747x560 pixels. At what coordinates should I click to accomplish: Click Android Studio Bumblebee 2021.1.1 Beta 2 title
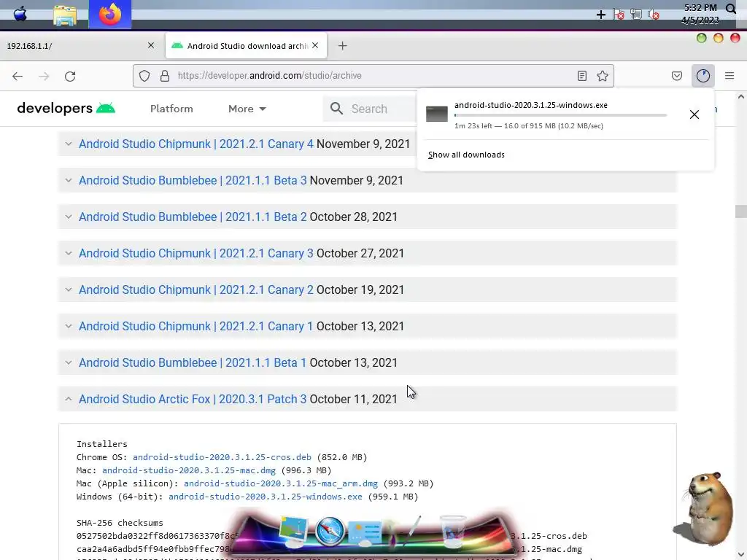click(x=193, y=217)
